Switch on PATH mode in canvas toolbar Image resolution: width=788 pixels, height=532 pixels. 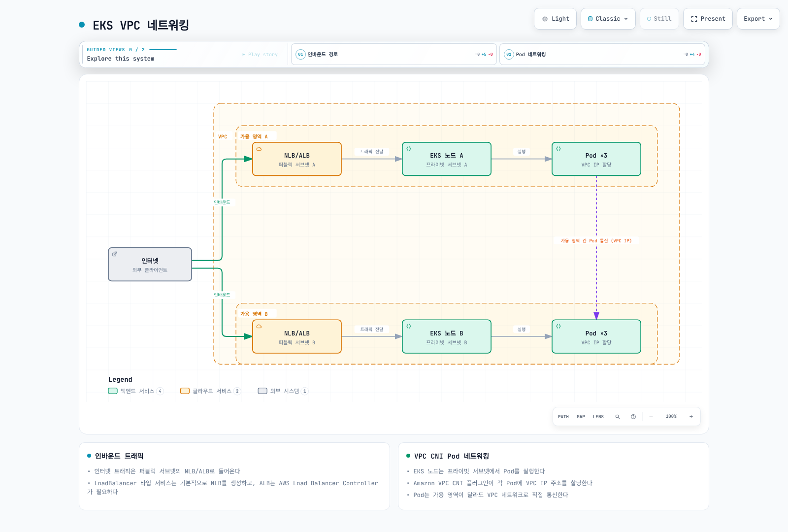[x=563, y=417]
